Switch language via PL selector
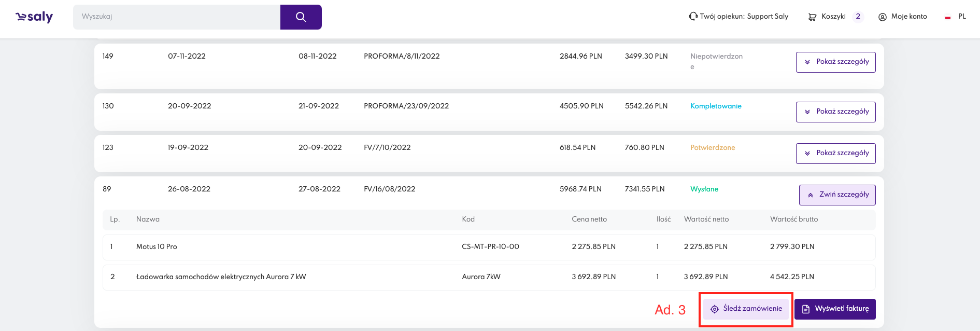980x331 pixels. [x=961, y=17]
